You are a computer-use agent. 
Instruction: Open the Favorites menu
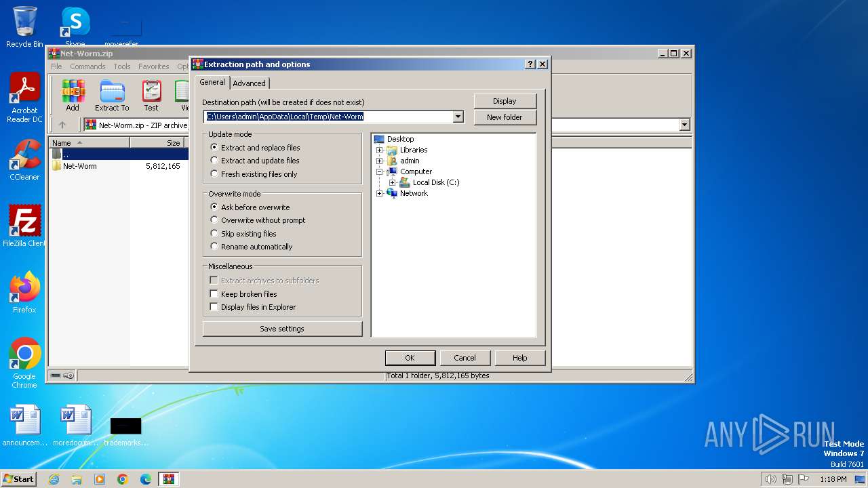click(154, 66)
